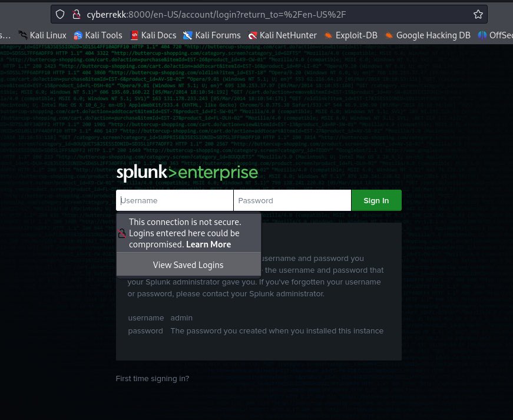
Task: Click the Learn More link in warning popup
Action: coord(208,244)
